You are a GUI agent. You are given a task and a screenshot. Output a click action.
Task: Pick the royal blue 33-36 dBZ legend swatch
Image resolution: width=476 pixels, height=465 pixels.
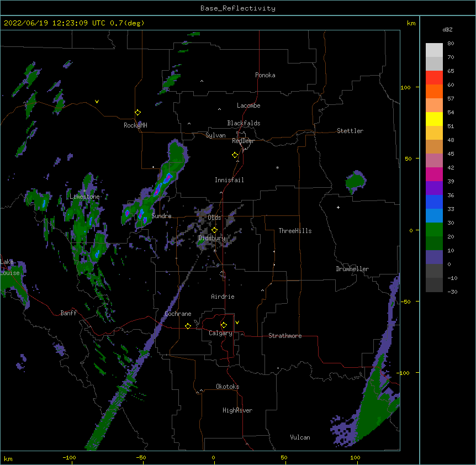click(434, 202)
